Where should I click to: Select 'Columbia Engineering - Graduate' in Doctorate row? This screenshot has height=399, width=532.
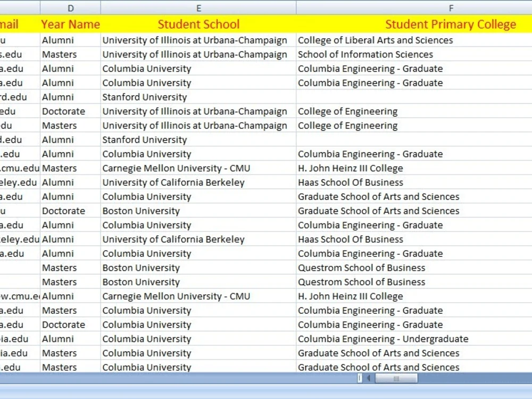point(414,325)
